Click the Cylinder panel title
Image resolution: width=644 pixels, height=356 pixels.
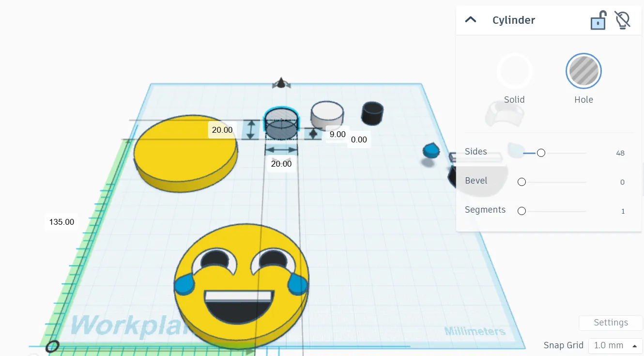click(x=514, y=20)
